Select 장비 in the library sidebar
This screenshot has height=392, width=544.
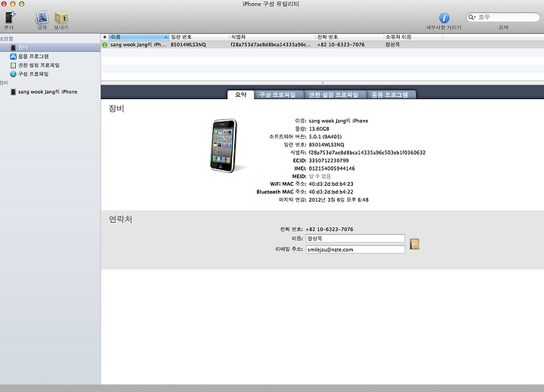[x=51, y=48]
